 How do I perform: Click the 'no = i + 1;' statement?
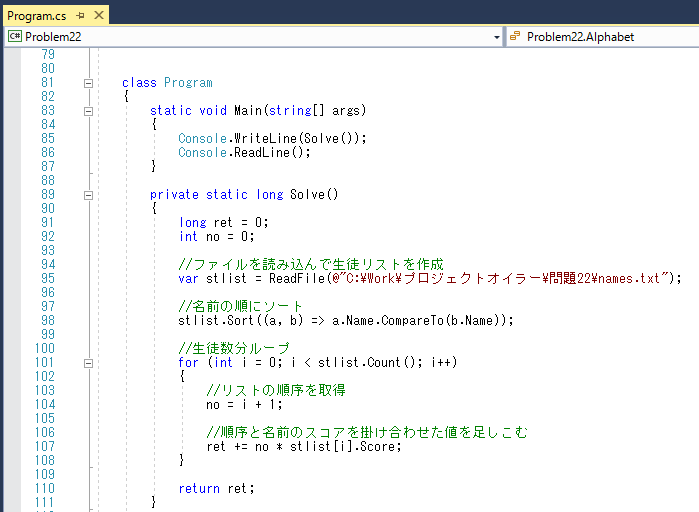click(x=244, y=405)
